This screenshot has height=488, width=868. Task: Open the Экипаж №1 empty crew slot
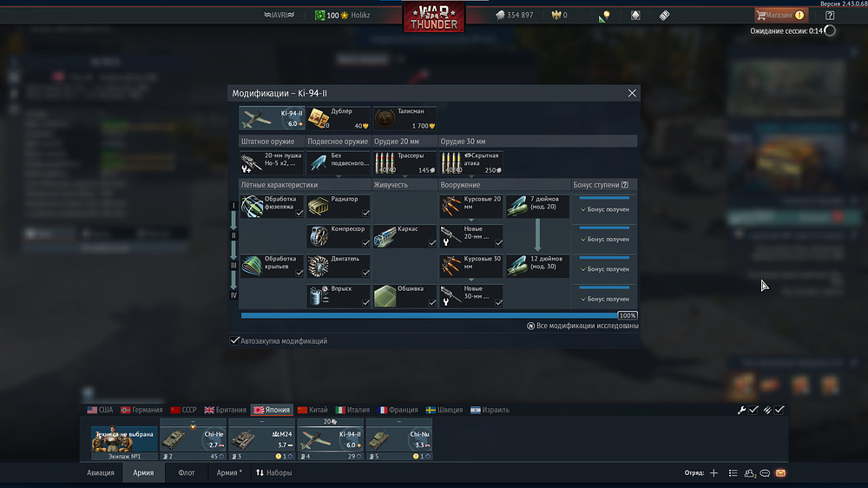pyautogui.click(x=124, y=443)
